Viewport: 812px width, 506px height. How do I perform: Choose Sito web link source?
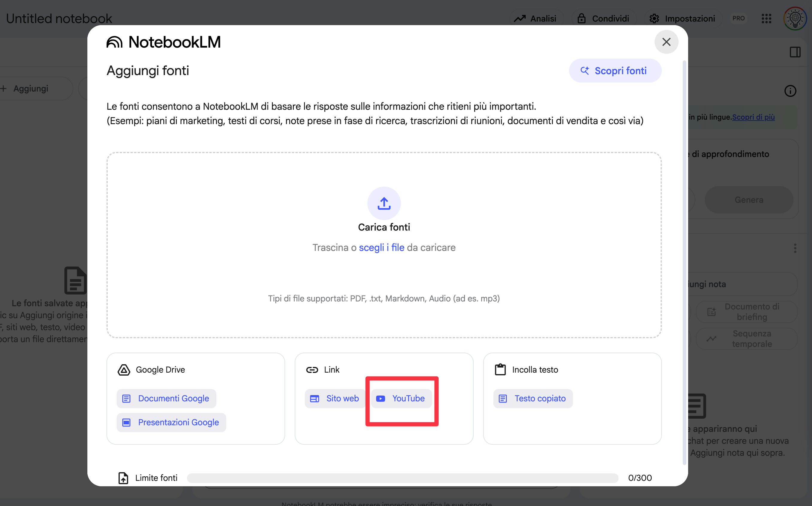coord(335,398)
